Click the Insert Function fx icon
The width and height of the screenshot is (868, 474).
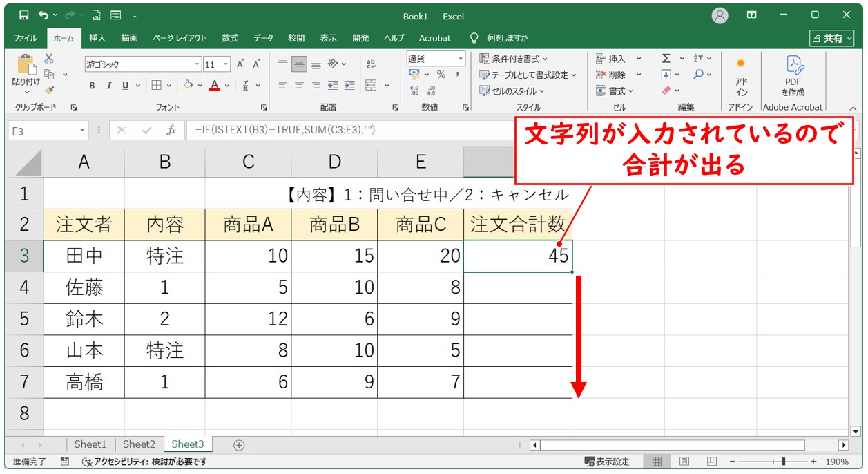(171, 130)
